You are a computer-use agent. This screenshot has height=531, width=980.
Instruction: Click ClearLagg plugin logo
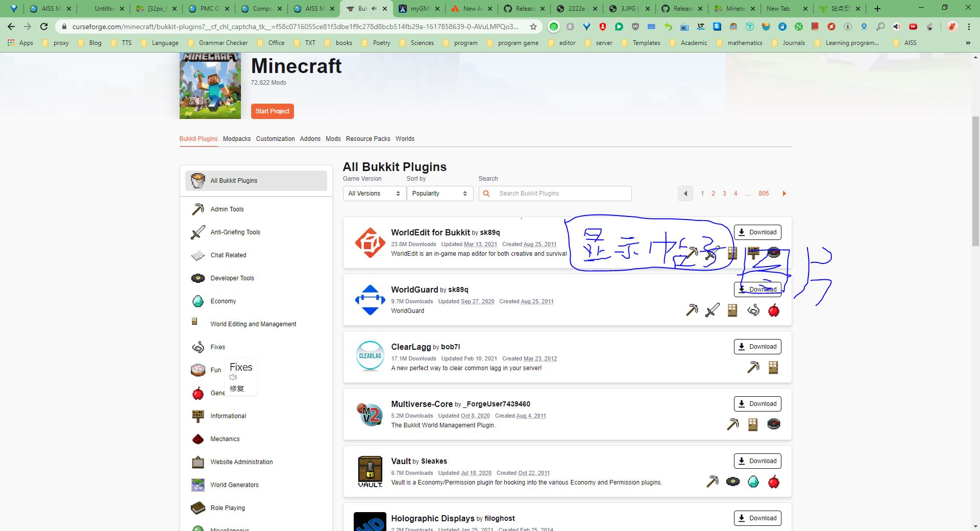(x=370, y=356)
